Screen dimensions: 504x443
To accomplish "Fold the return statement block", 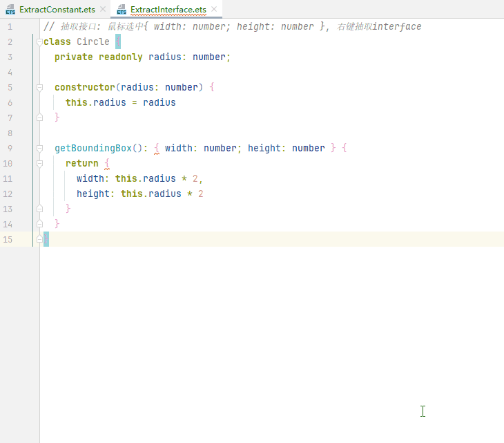I will pyautogui.click(x=39, y=164).
